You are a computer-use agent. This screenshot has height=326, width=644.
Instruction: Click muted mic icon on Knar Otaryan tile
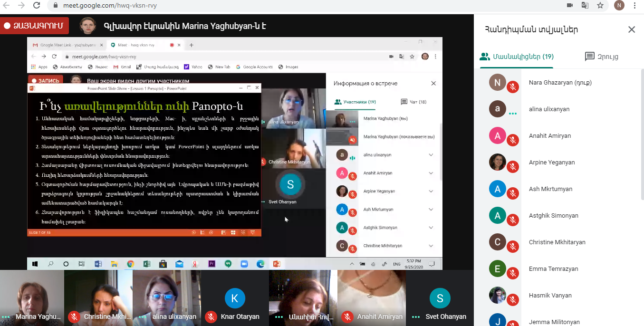(211, 316)
